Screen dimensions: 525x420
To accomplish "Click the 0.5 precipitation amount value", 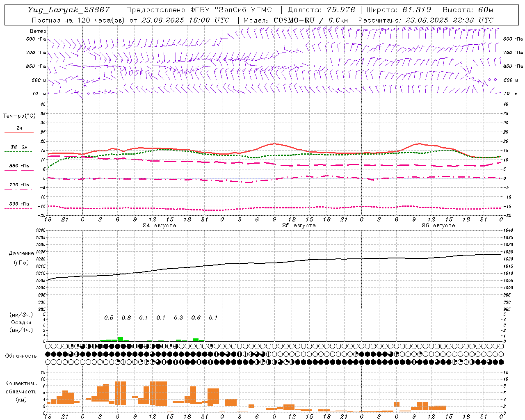I will click(x=109, y=318).
